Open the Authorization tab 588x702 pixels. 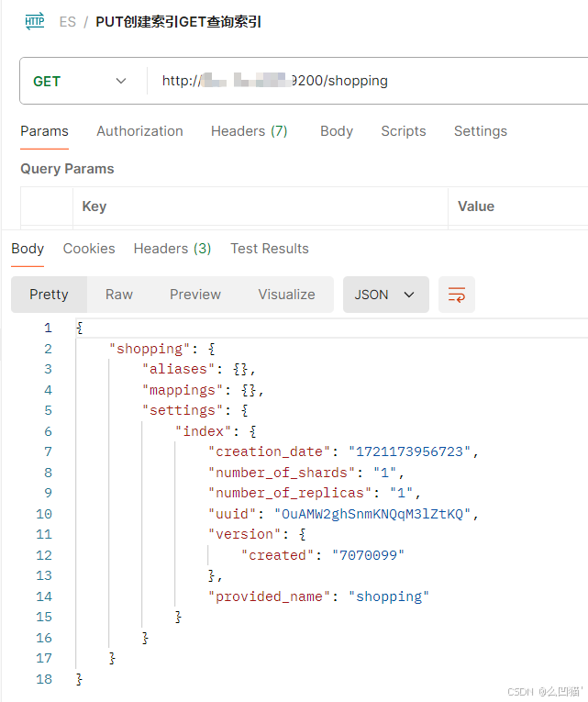click(139, 131)
